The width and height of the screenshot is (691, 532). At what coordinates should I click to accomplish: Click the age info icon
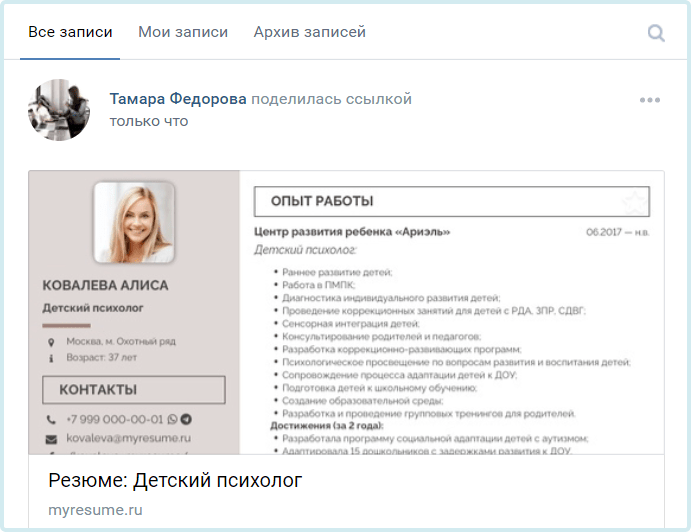51,358
